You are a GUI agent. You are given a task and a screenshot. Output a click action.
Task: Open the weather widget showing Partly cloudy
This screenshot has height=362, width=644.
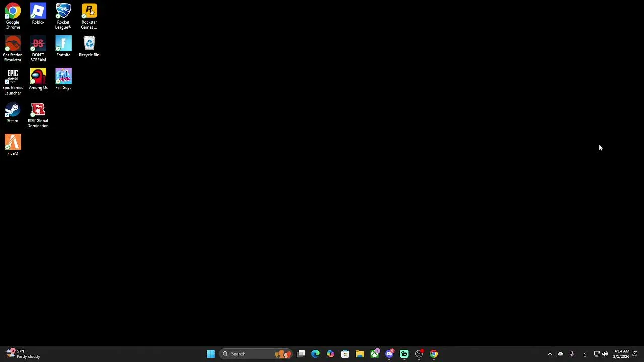pos(23,354)
